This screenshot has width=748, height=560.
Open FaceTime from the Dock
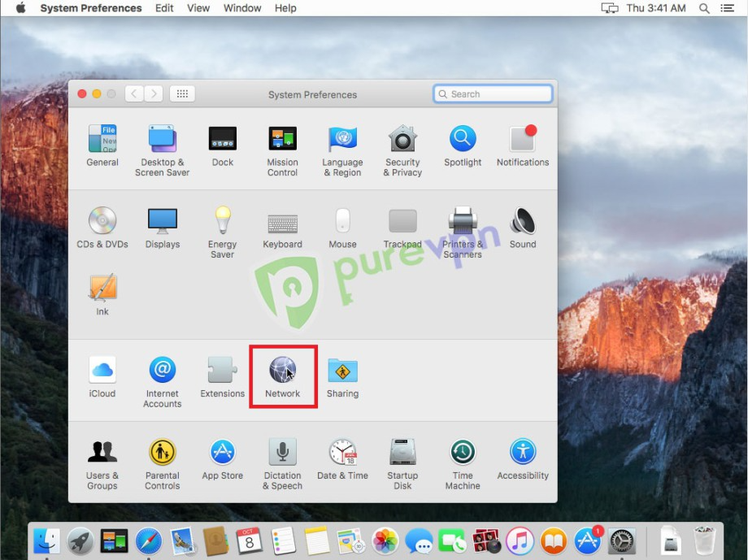[452, 541]
